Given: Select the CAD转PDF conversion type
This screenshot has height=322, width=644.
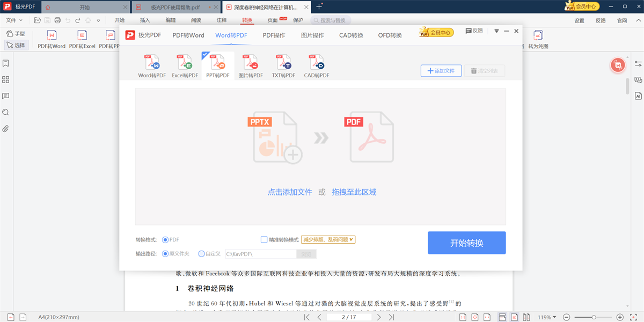Looking at the screenshot, I should point(316,64).
